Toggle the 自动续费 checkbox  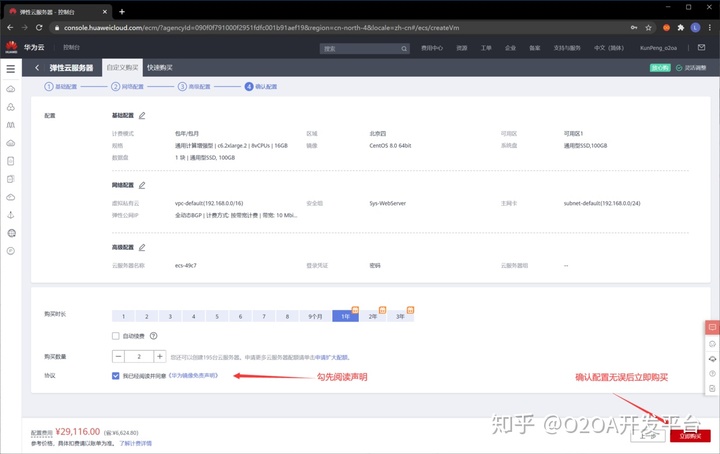click(x=116, y=336)
